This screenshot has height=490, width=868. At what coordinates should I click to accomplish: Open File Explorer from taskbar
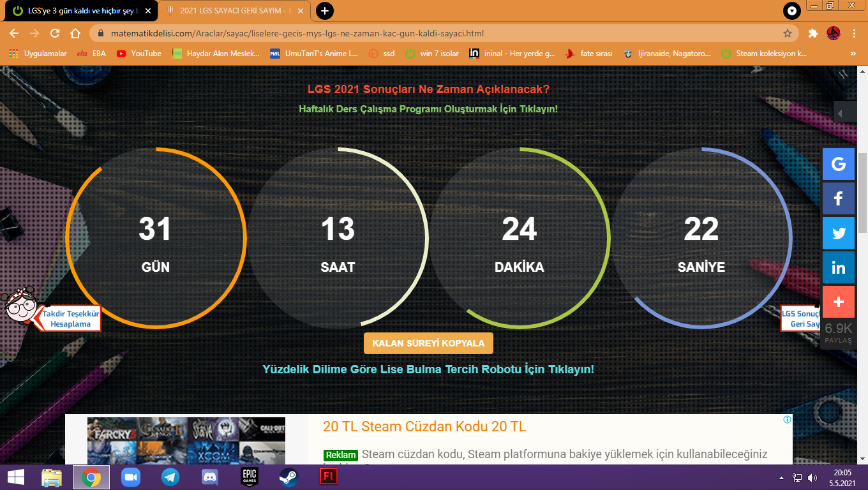coord(52,477)
